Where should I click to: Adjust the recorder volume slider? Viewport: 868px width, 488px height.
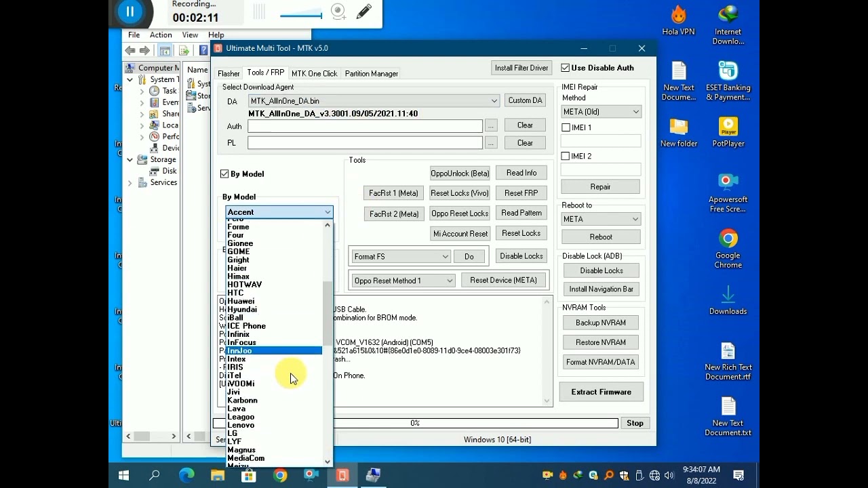[300, 15]
